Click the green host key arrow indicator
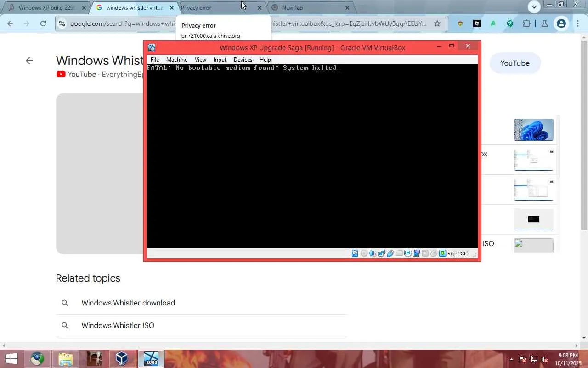Viewport: 588px width, 368px height. tap(442, 253)
